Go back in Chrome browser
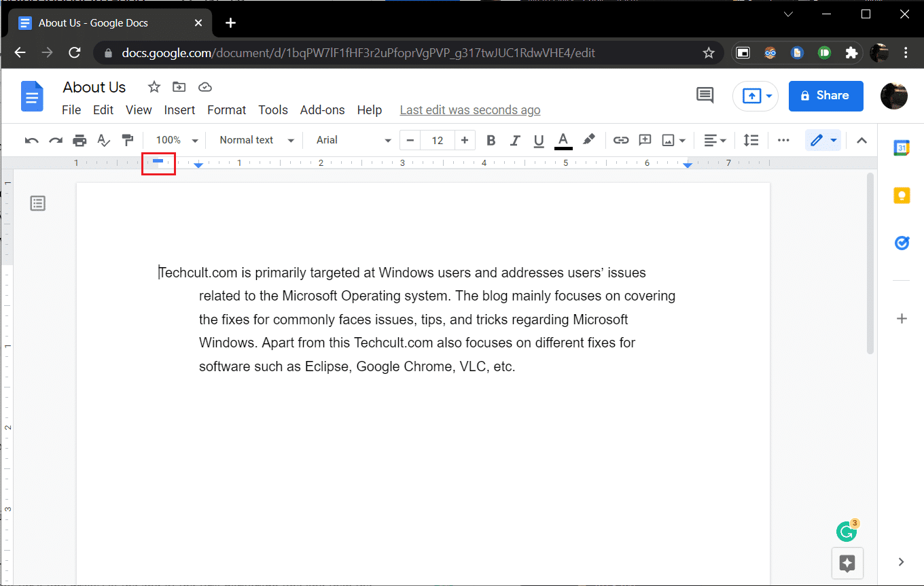924x586 pixels. 20,52
